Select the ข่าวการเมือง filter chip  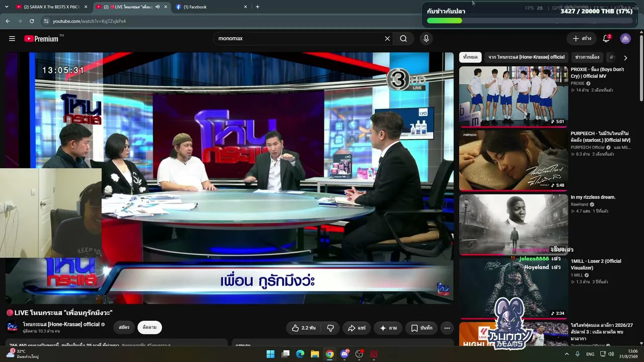pos(587,57)
